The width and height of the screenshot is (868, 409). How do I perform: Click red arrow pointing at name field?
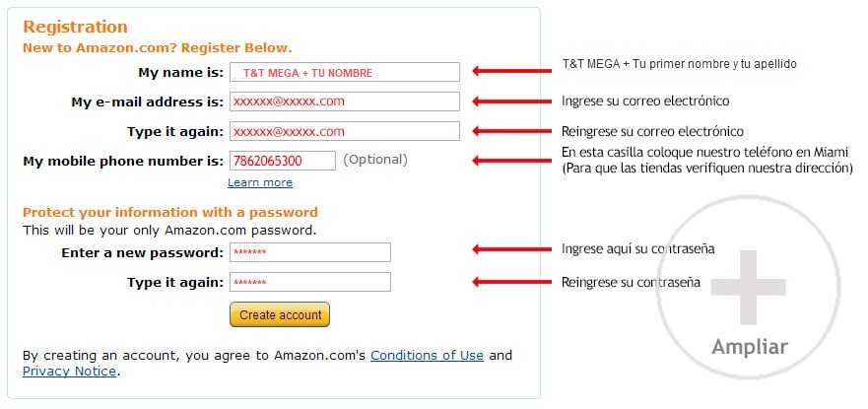pyautogui.click(x=511, y=71)
